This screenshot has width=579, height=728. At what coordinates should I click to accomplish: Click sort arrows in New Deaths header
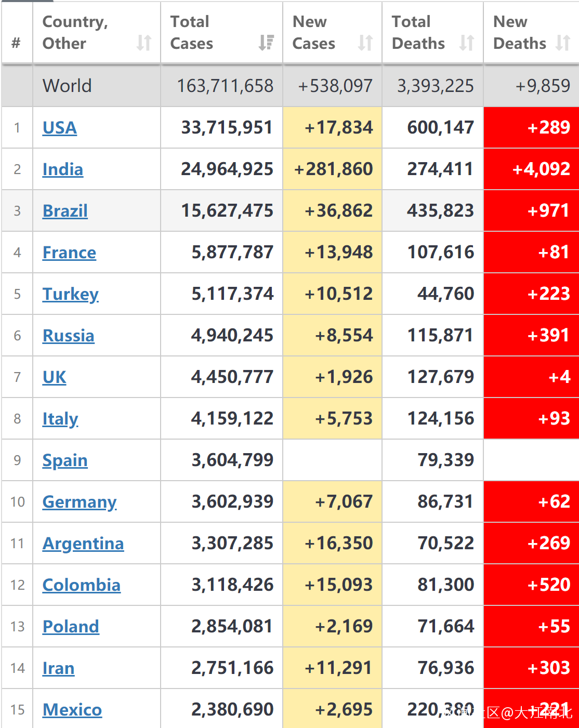point(563,43)
